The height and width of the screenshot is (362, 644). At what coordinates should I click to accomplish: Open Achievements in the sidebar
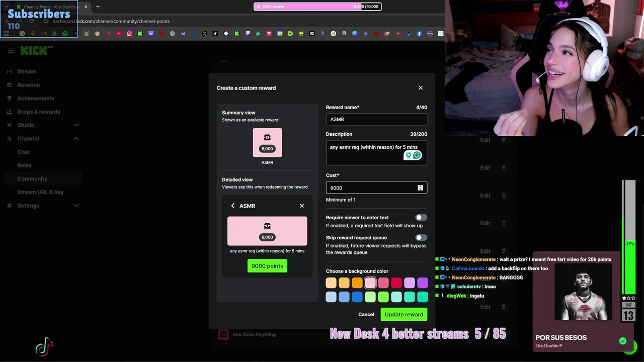(36, 98)
